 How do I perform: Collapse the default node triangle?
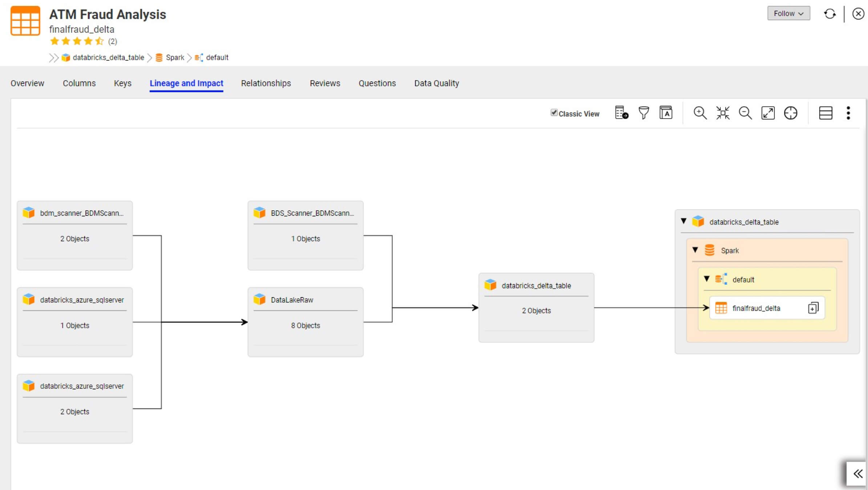[x=707, y=279]
